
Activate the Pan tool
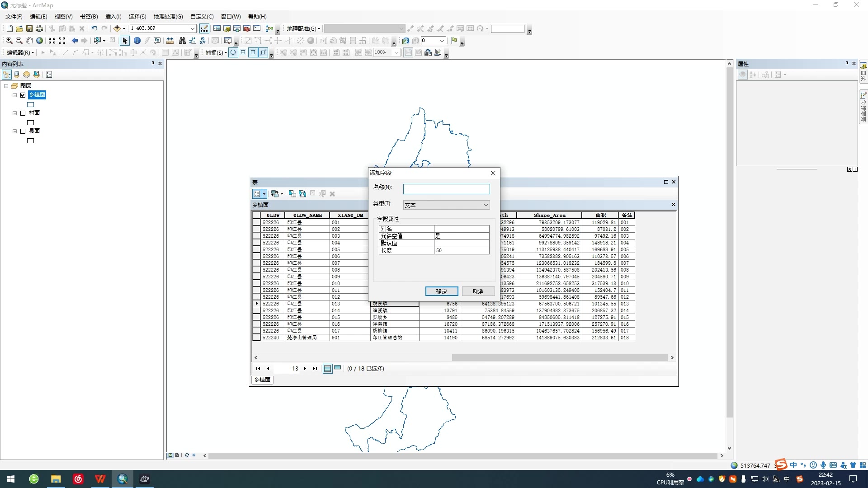29,40
